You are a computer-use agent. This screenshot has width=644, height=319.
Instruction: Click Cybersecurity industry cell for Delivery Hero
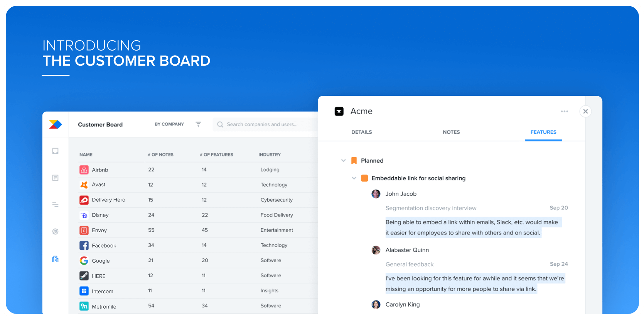[276, 200]
